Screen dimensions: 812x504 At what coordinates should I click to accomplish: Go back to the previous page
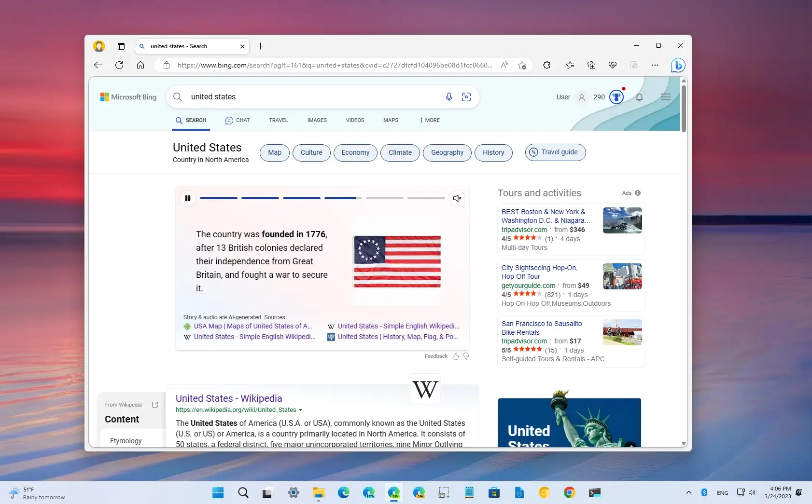(98, 65)
